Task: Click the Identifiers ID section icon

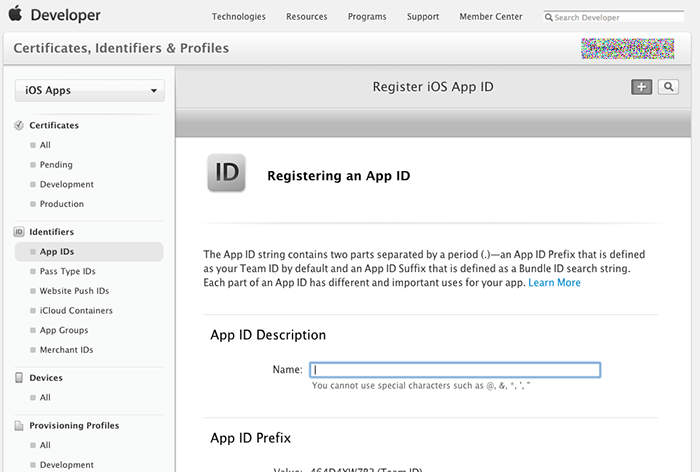Action: click(x=20, y=231)
